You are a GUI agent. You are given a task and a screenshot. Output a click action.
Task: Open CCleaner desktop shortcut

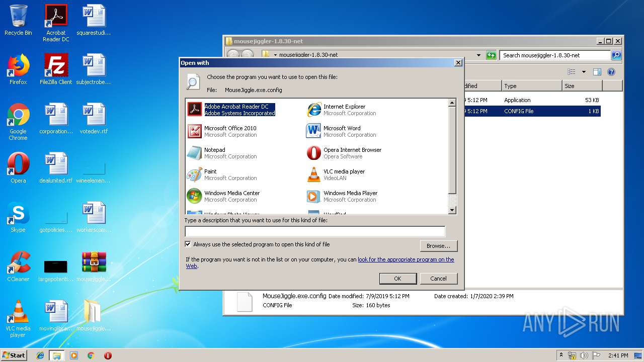pyautogui.click(x=18, y=266)
